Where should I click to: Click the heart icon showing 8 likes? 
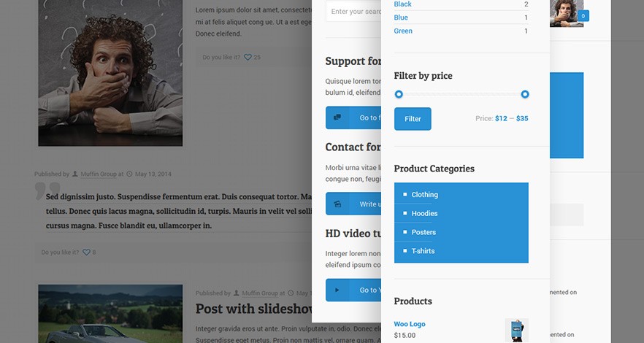pyautogui.click(x=86, y=253)
